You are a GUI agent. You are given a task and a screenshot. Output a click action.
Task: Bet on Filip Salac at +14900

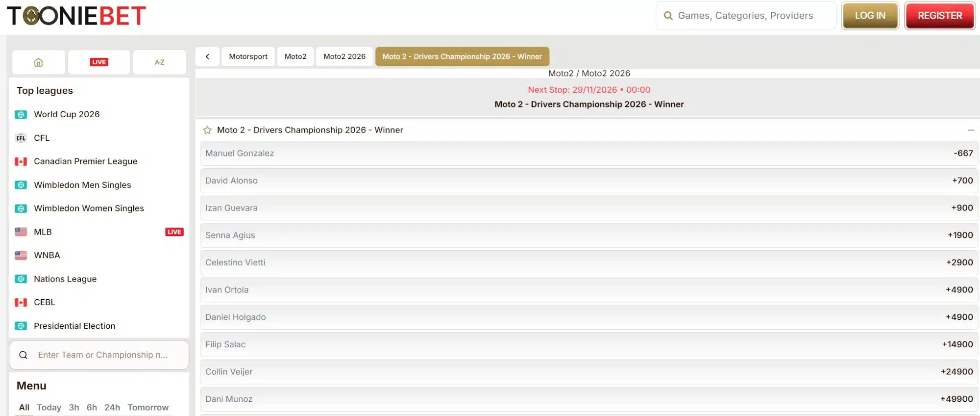point(589,345)
